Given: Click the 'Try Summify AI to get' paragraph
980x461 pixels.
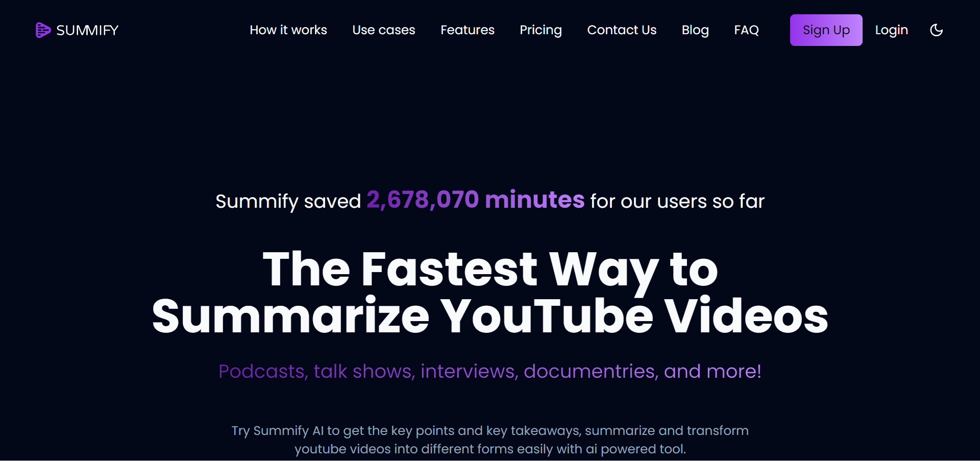Looking at the screenshot, I should [x=490, y=440].
